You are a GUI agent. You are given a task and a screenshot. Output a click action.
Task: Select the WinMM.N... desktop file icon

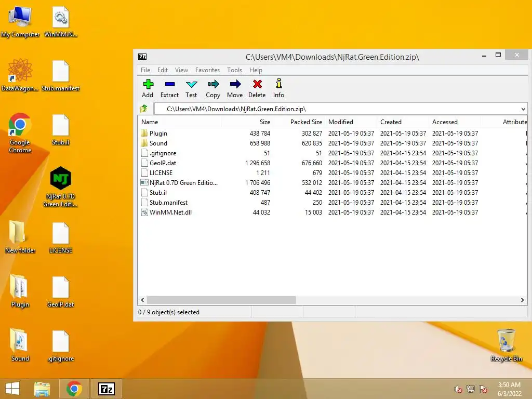61,22
